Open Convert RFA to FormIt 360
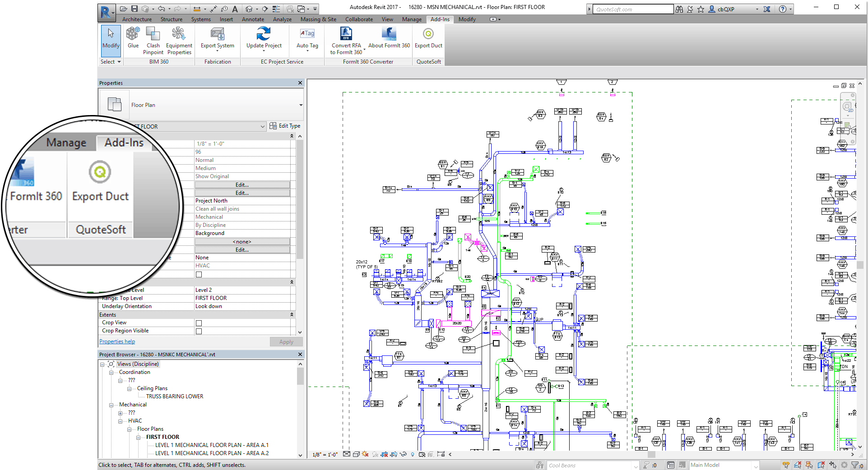This screenshot has height=470, width=868. click(x=346, y=40)
